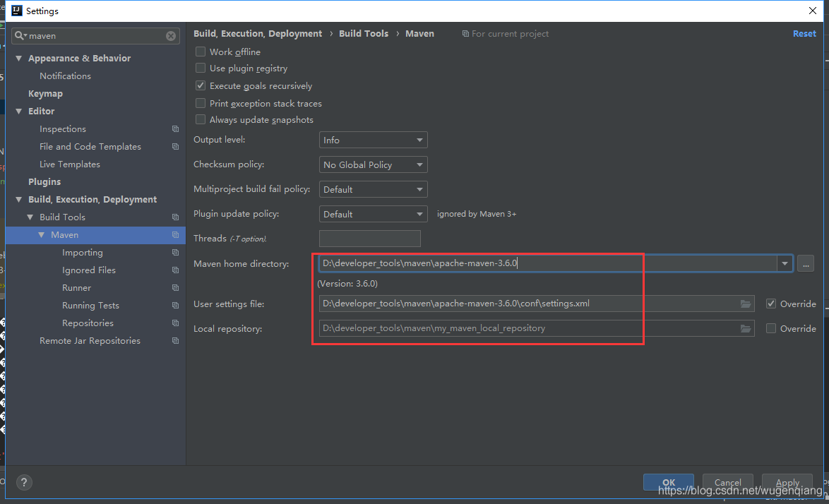Check Override for Local repository
The image size is (829, 504).
point(771,329)
